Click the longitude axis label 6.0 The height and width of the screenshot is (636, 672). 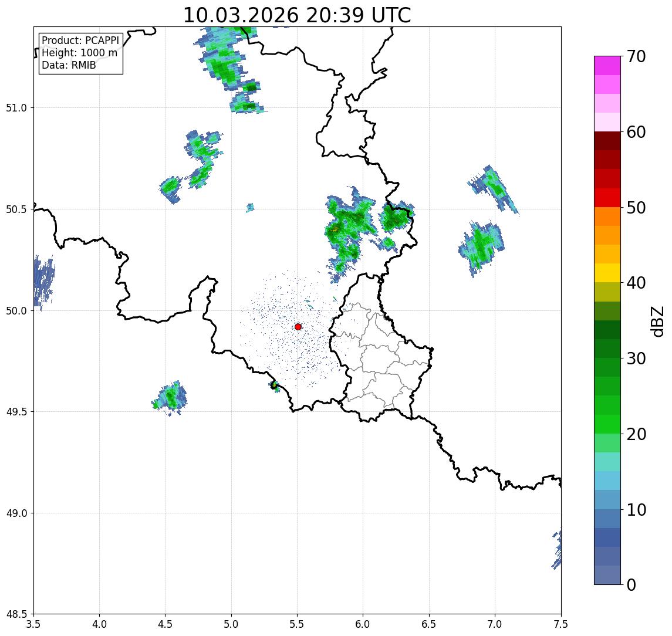363,624
